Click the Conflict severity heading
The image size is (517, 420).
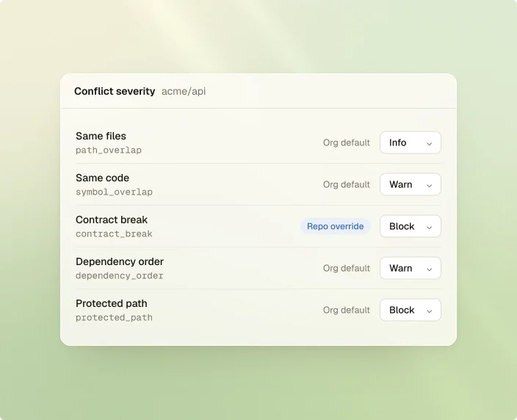[115, 91]
